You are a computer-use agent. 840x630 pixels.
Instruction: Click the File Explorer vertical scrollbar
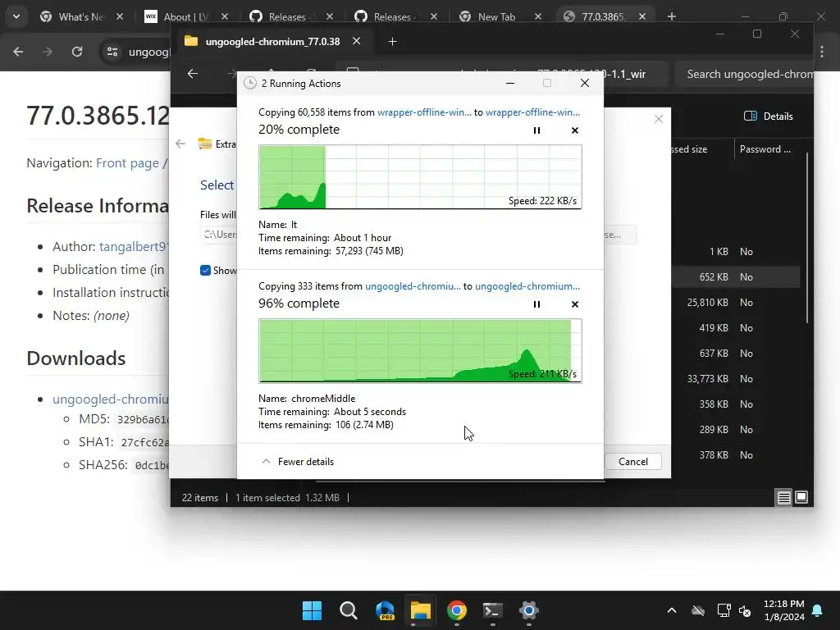807,238
